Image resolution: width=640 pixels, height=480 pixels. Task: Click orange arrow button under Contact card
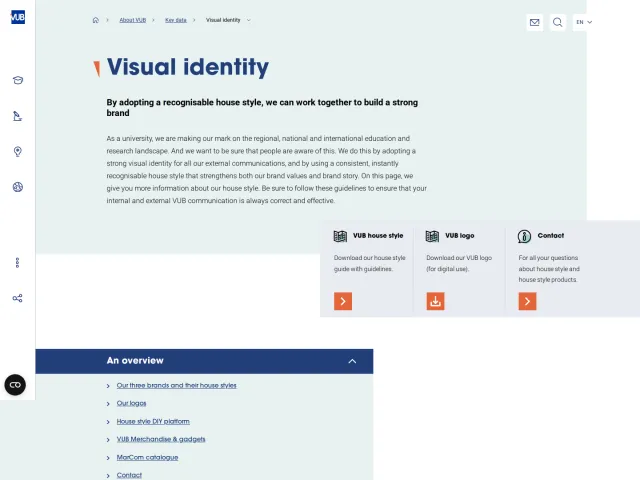(x=527, y=301)
